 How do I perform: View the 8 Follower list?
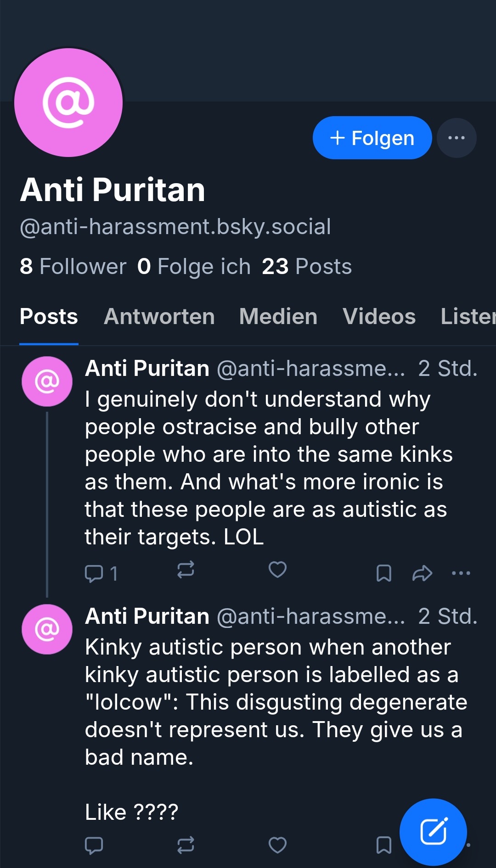tap(73, 267)
